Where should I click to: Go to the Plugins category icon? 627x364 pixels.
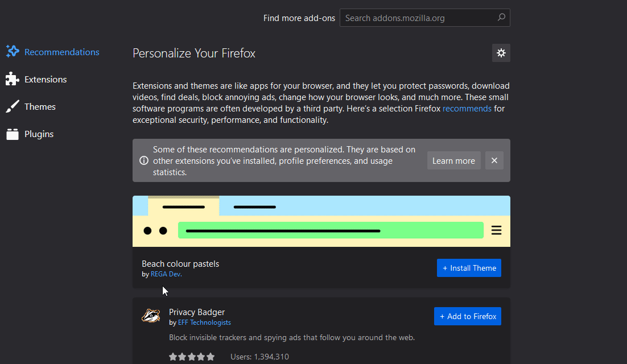coord(13,134)
